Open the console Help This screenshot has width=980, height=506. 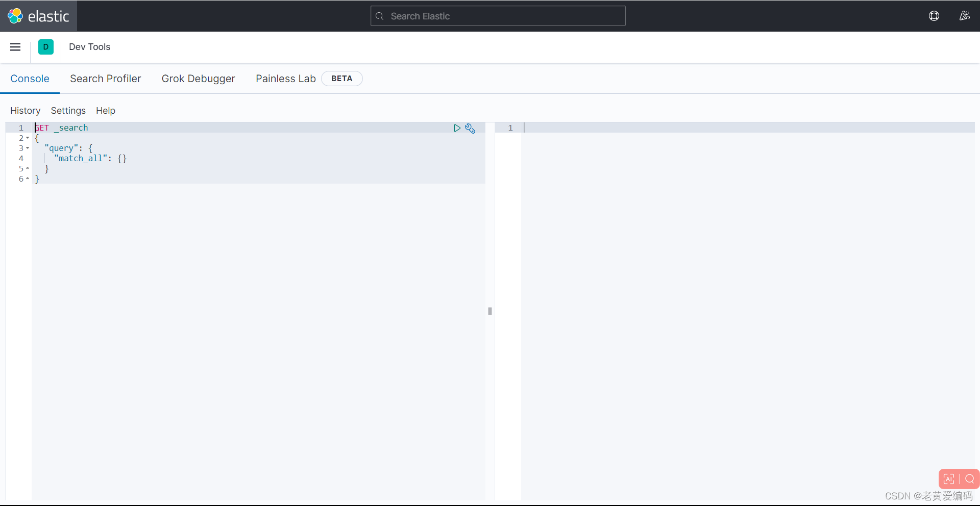coord(106,111)
